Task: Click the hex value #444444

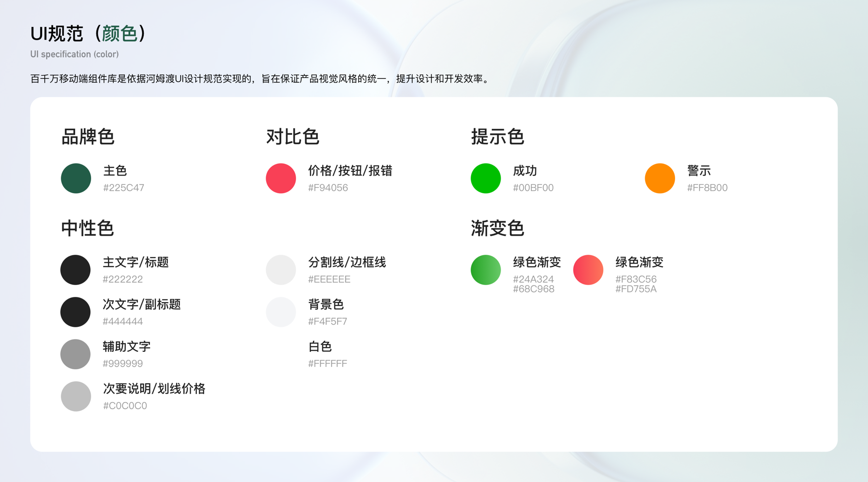Action: point(122,321)
